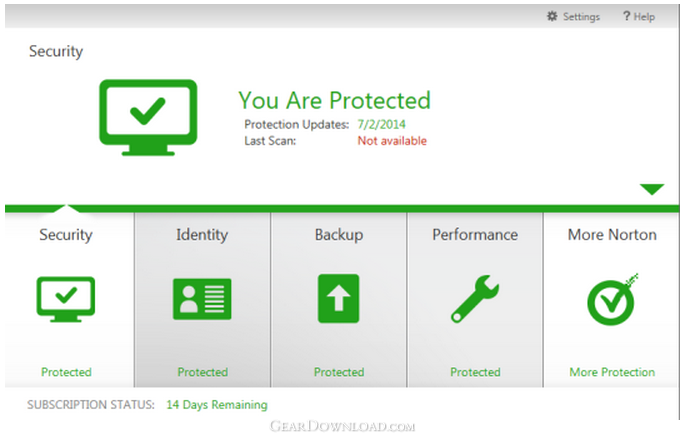
Task: Click the Help question mark icon
Action: pos(626,17)
